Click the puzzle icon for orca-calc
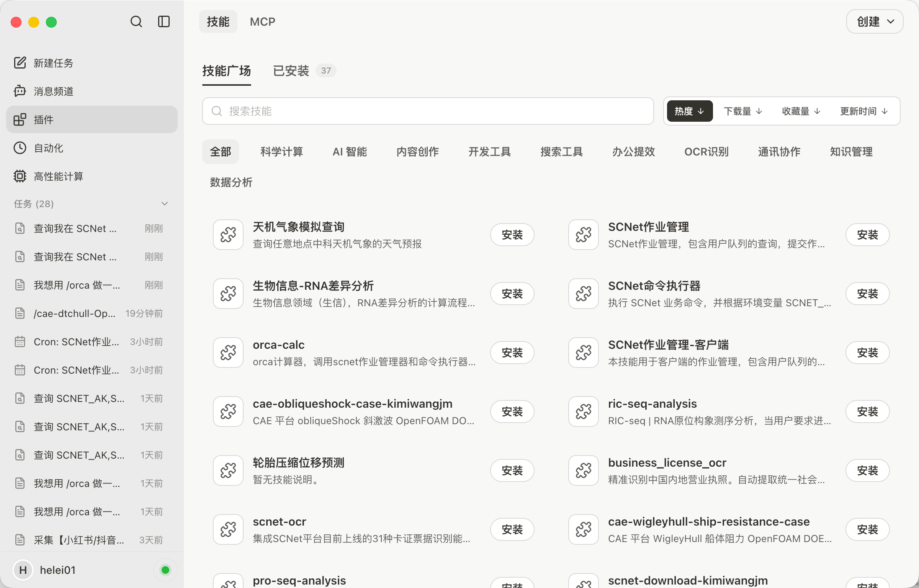This screenshot has width=919, height=588. tap(228, 353)
